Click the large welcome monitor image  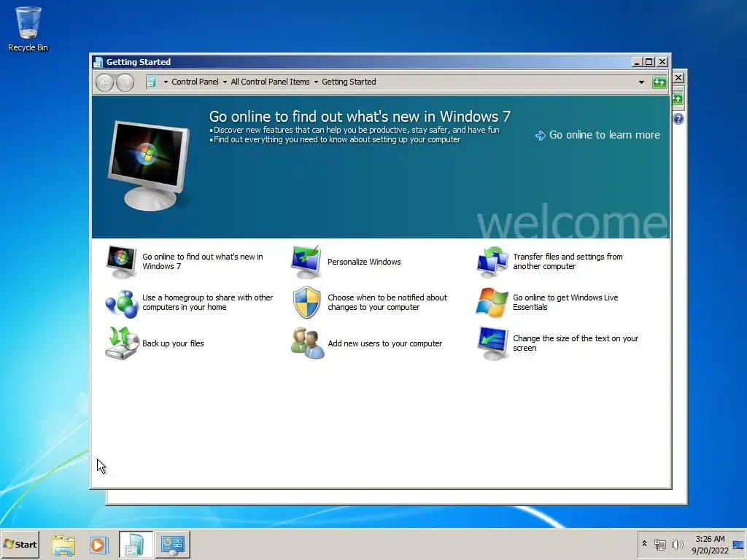coord(150,165)
